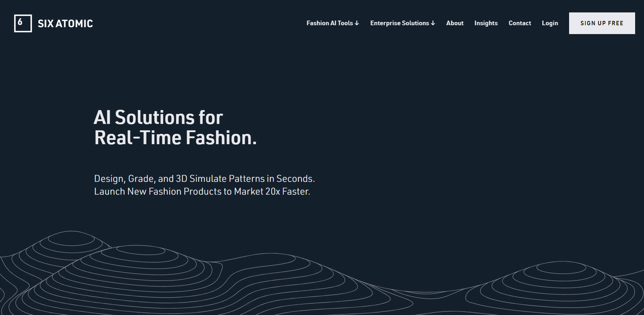The width and height of the screenshot is (644, 315).
Task: Click the SIX ATOMIC wordmark text
Action: pyautogui.click(x=65, y=23)
